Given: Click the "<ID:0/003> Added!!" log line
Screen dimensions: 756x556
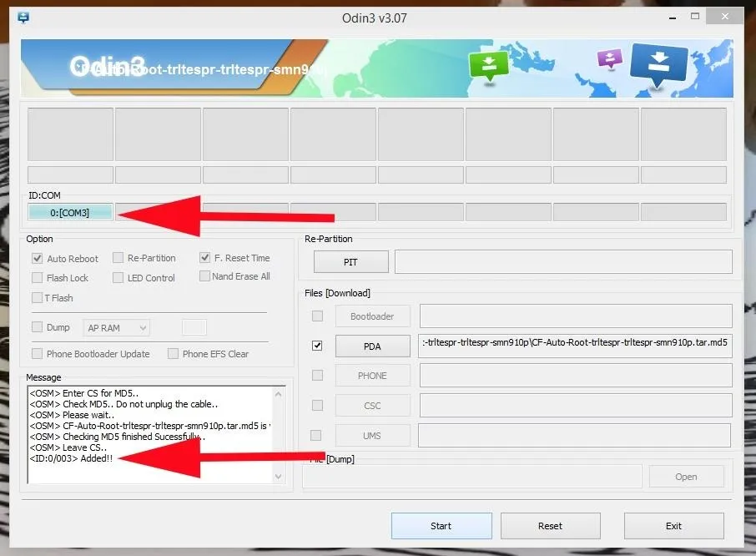Looking at the screenshot, I should 71,458.
